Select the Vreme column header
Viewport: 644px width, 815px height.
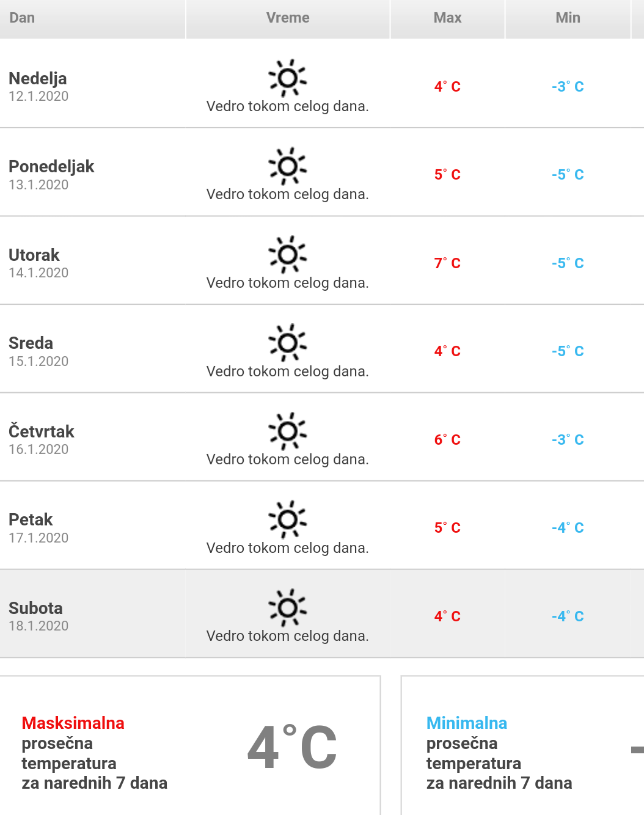coord(288,18)
